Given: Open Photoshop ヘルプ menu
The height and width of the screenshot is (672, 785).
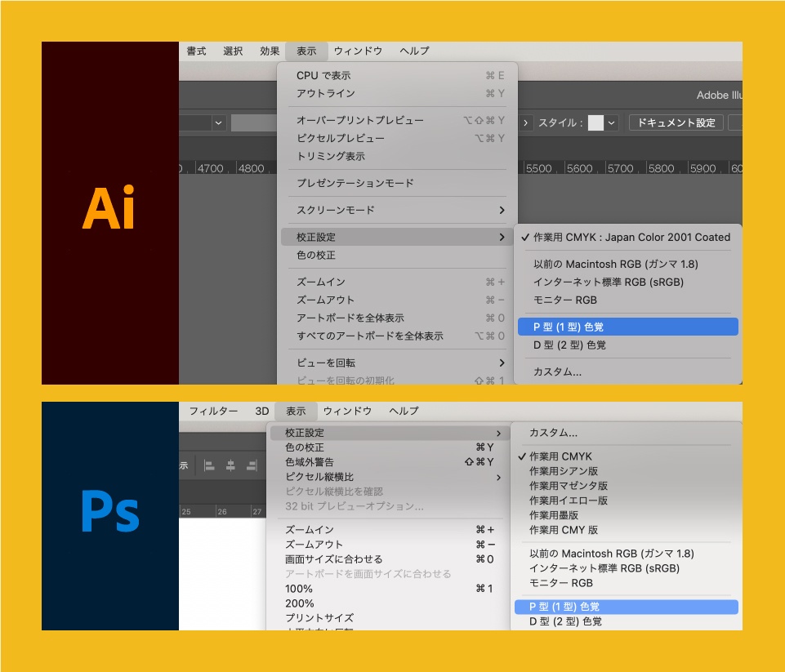Looking at the screenshot, I should (x=404, y=412).
